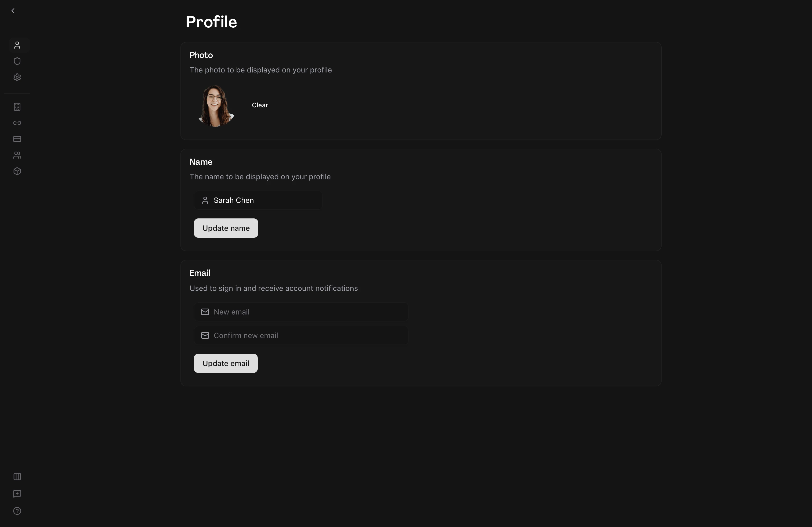Open the Connections link icon in sidebar
This screenshot has height=527, width=812.
point(17,123)
